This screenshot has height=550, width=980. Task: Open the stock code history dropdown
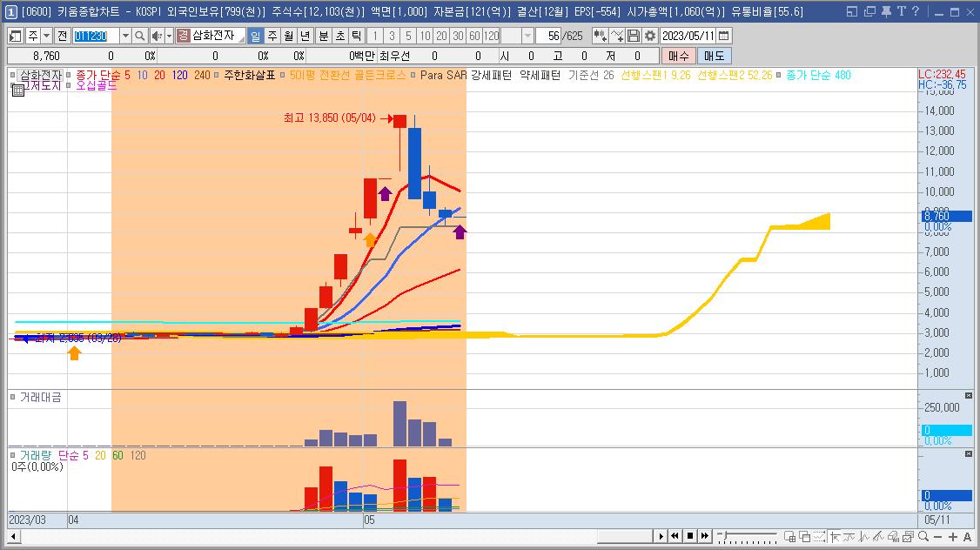click(125, 37)
